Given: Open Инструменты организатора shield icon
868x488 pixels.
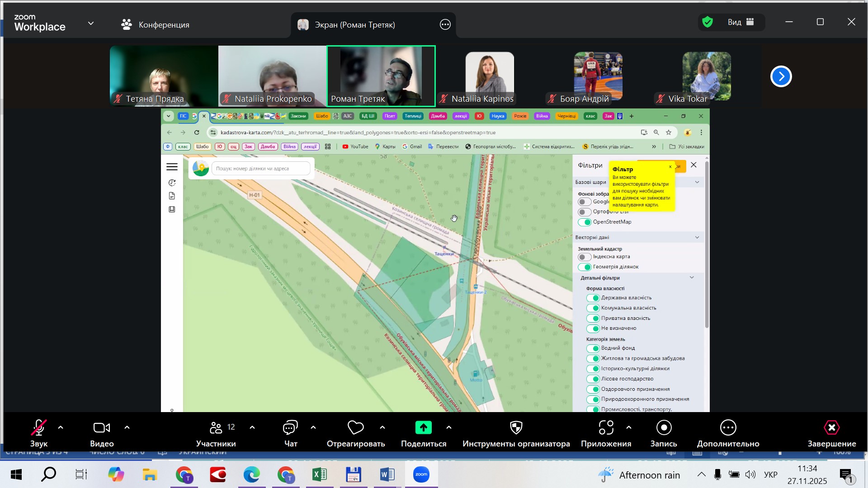Looking at the screenshot, I should (x=516, y=428).
